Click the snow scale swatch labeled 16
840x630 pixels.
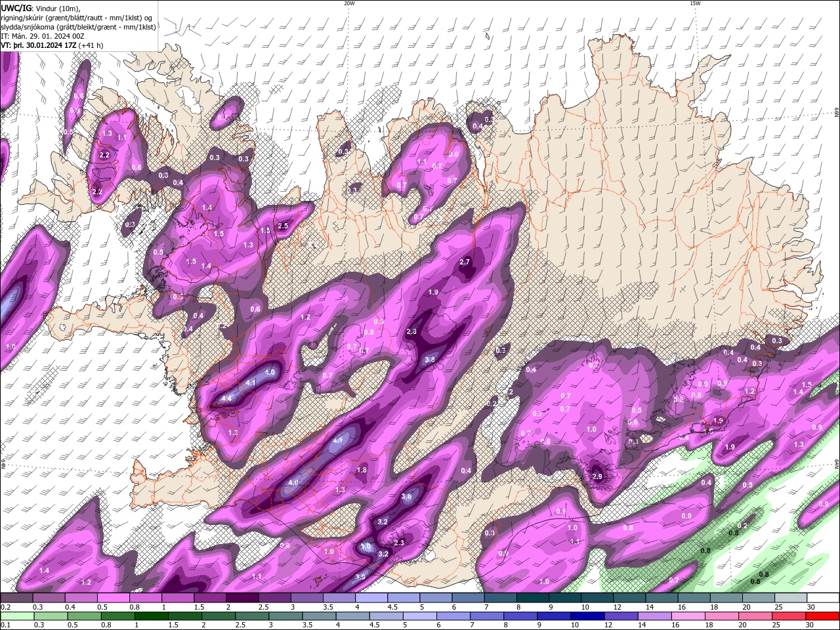pyautogui.click(x=694, y=598)
